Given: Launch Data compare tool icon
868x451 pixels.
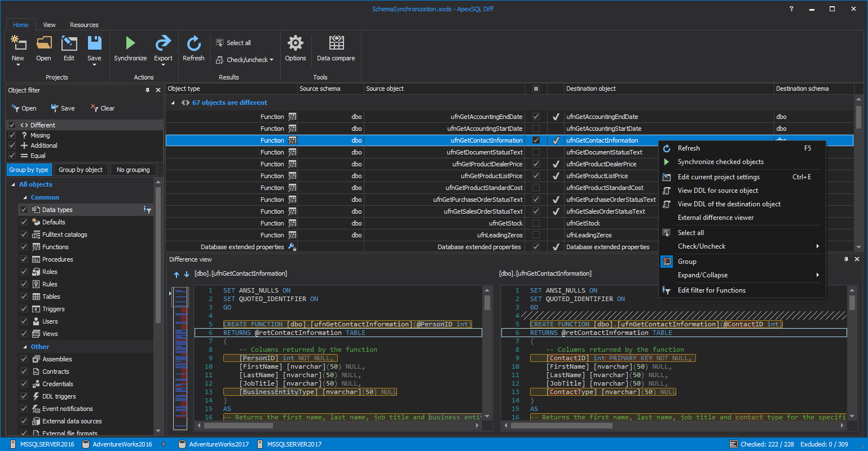Looking at the screenshot, I should tap(336, 43).
